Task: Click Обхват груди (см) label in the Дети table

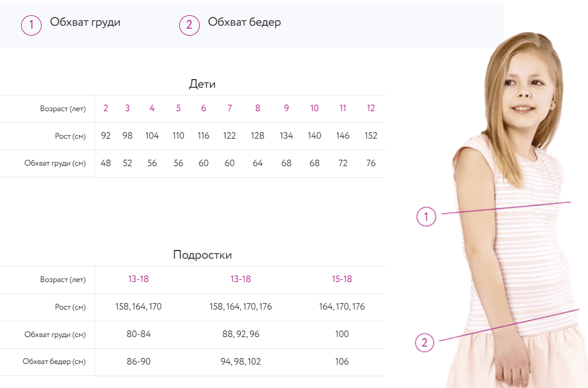Action: [x=54, y=163]
